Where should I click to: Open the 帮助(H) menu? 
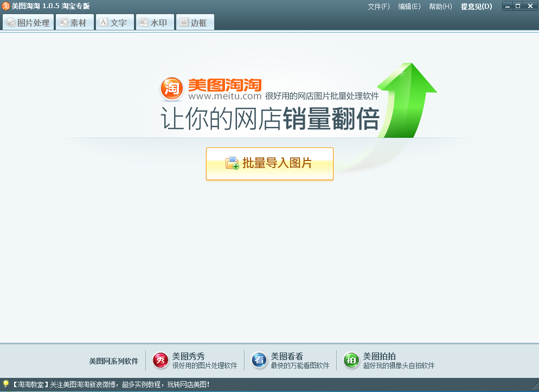(x=440, y=7)
